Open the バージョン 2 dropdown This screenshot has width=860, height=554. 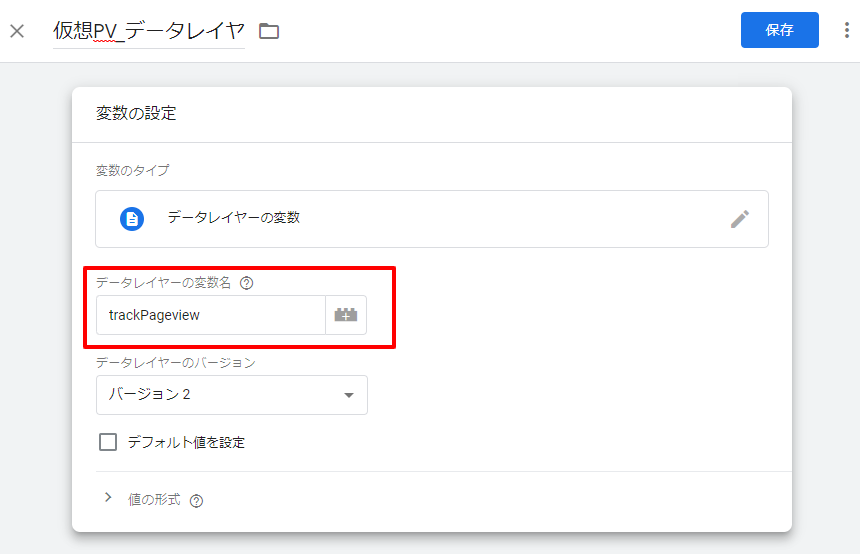pos(231,395)
